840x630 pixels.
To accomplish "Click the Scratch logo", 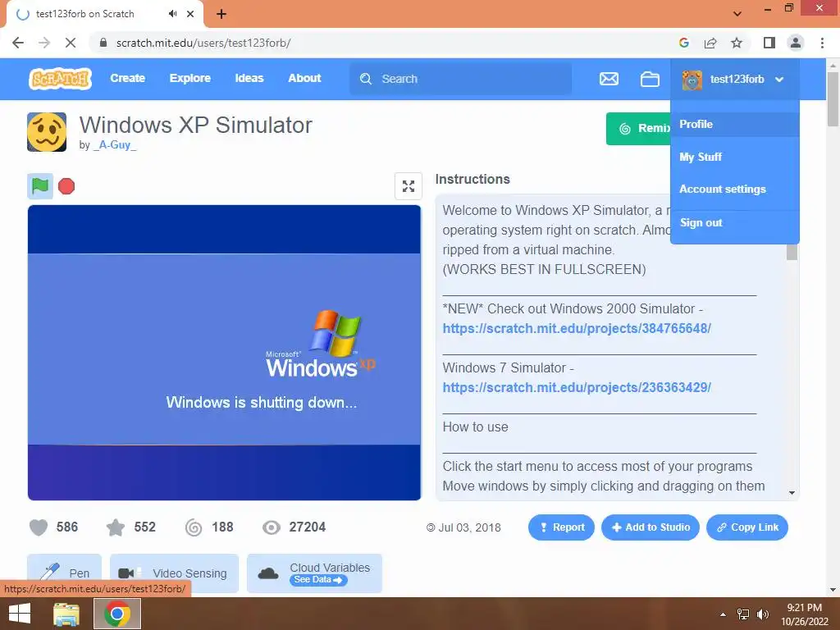I will tap(60, 79).
